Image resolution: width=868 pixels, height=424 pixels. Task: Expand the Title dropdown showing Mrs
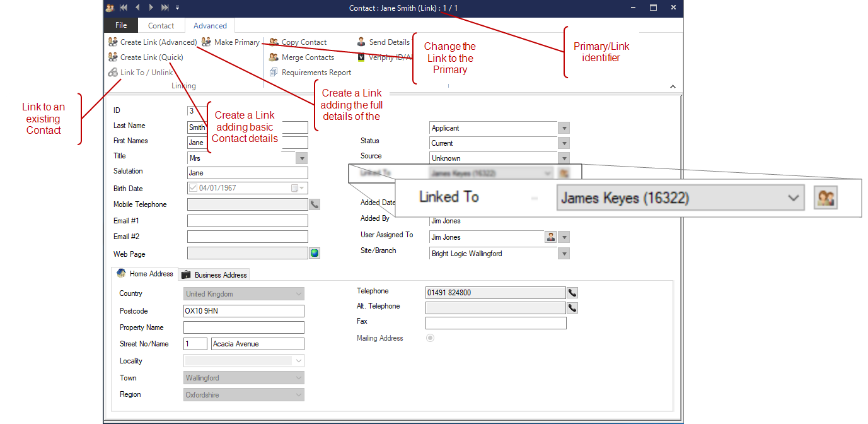coord(302,158)
